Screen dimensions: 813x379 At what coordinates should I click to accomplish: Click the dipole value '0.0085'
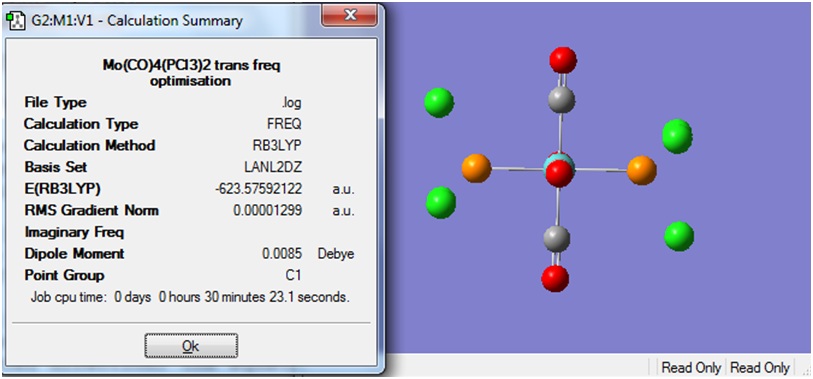(282, 254)
